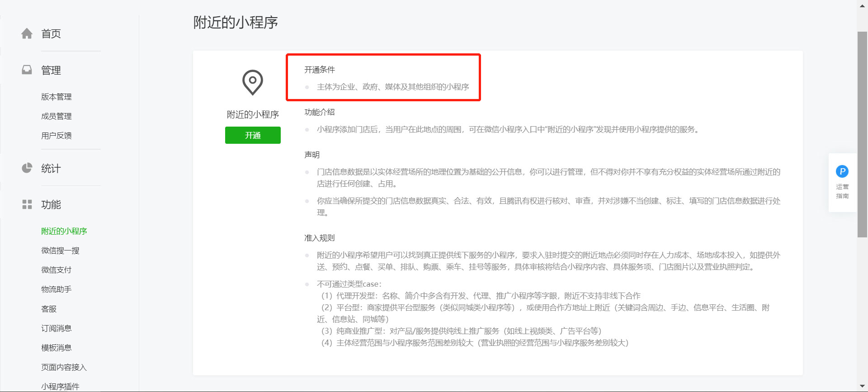The height and width of the screenshot is (392, 868).
Task: Click the page scrollbar thumb
Action: pyautogui.click(x=862, y=134)
